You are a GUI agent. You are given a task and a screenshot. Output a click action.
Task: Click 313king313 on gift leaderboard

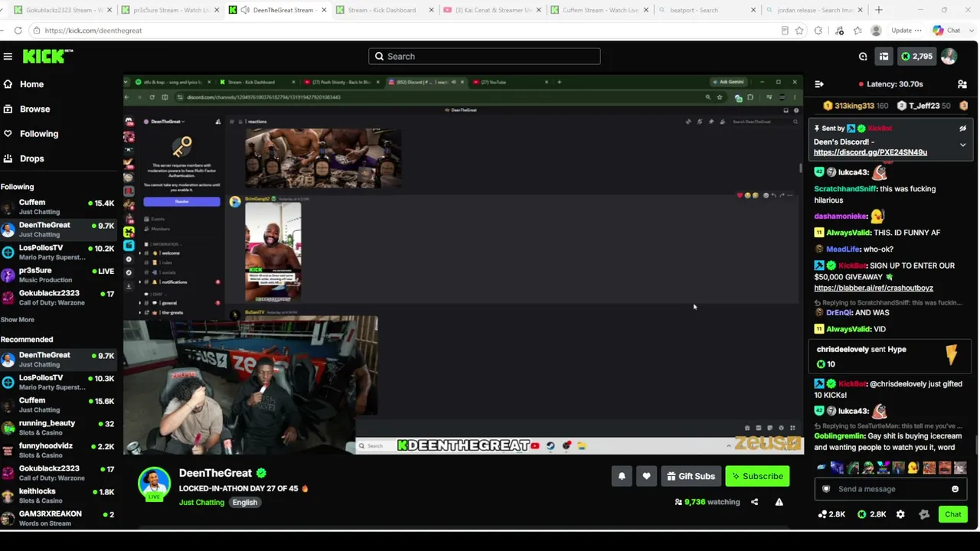[x=854, y=106]
